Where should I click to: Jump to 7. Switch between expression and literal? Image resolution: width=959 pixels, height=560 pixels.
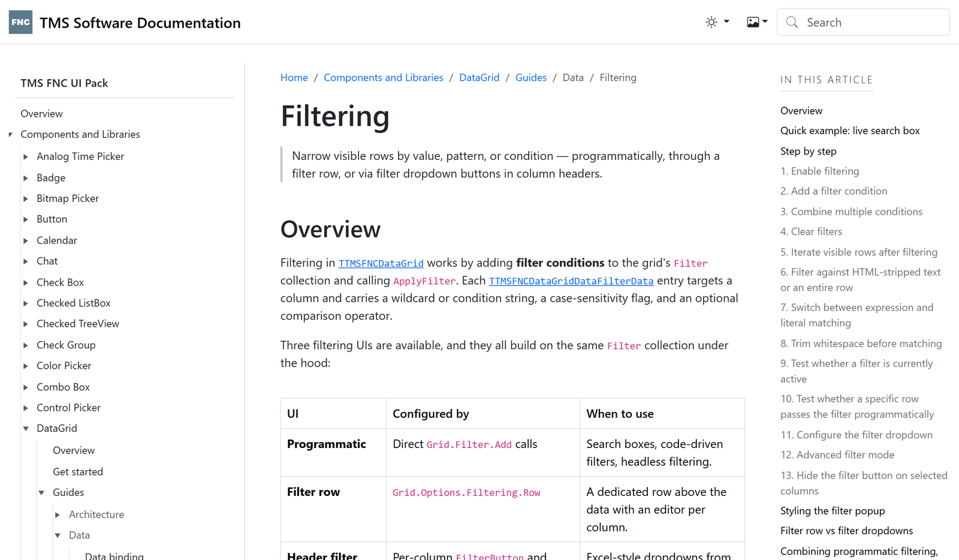(x=857, y=315)
